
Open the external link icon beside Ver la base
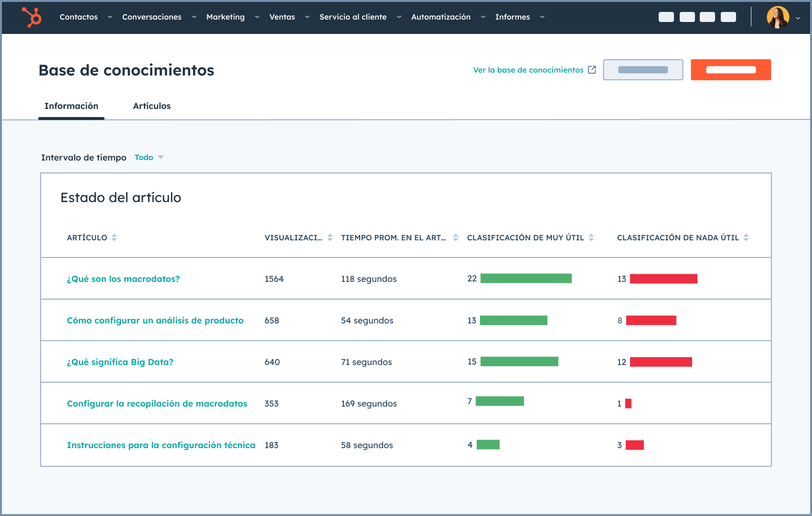point(592,70)
